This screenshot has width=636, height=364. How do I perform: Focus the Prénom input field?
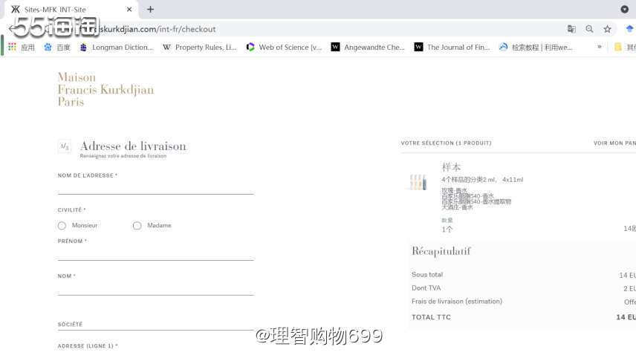point(156,253)
